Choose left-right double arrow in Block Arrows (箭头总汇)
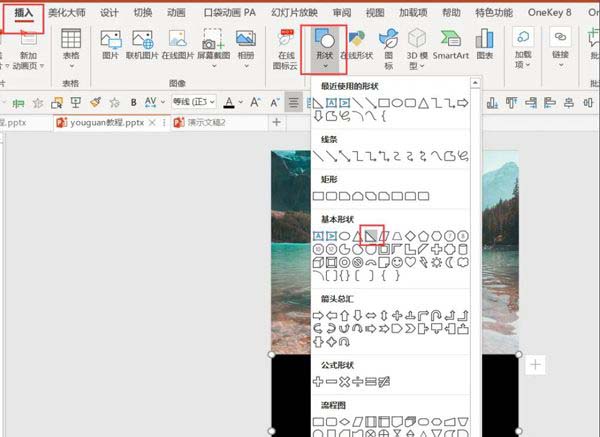This screenshot has height=437, width=600. click(x=370, y=316)
